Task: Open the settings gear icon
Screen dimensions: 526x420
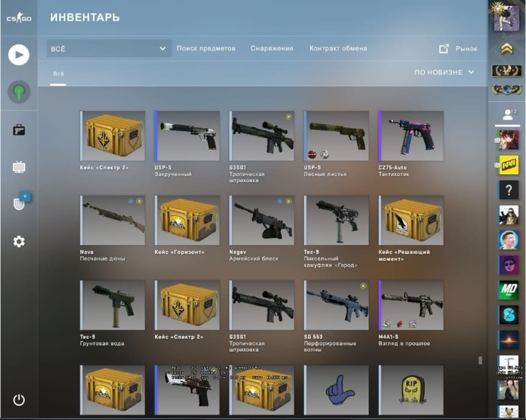Action: pyautogui.click(x=19, y=241)
